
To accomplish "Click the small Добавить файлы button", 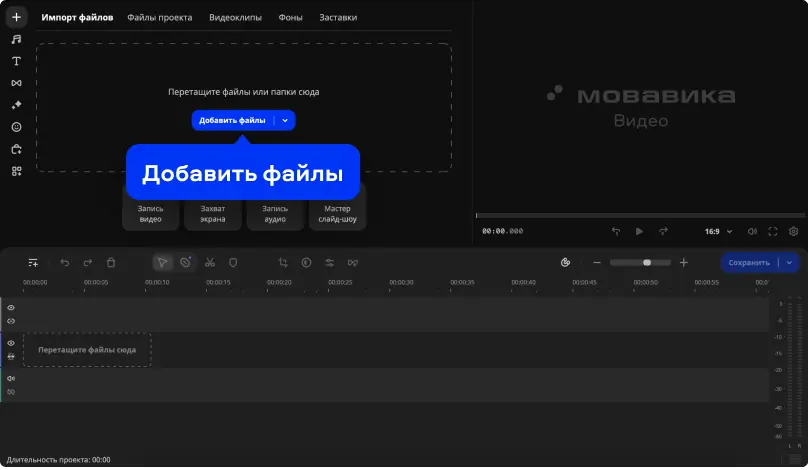I will pyautogui.click(x=232, y=121).
